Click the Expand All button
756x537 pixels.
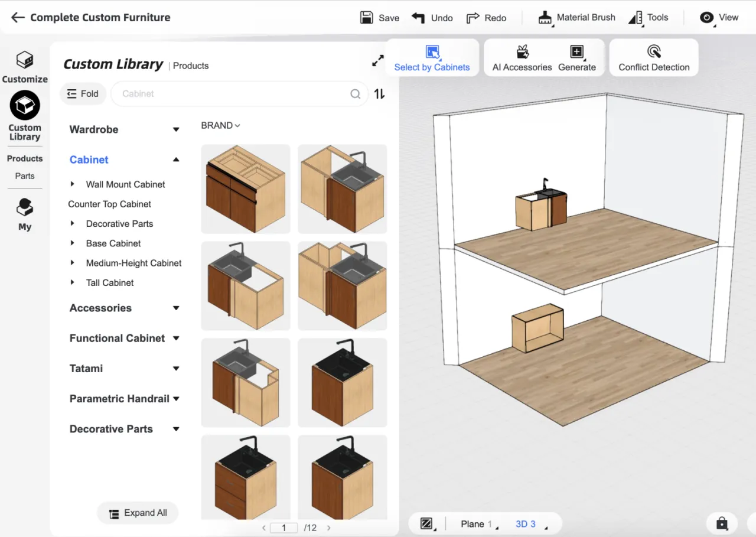(138, 513)
